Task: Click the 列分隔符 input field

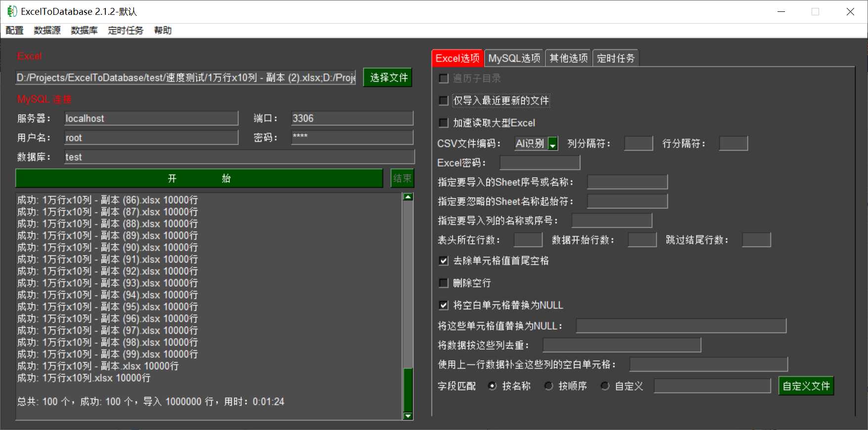Action: (639, 144)
